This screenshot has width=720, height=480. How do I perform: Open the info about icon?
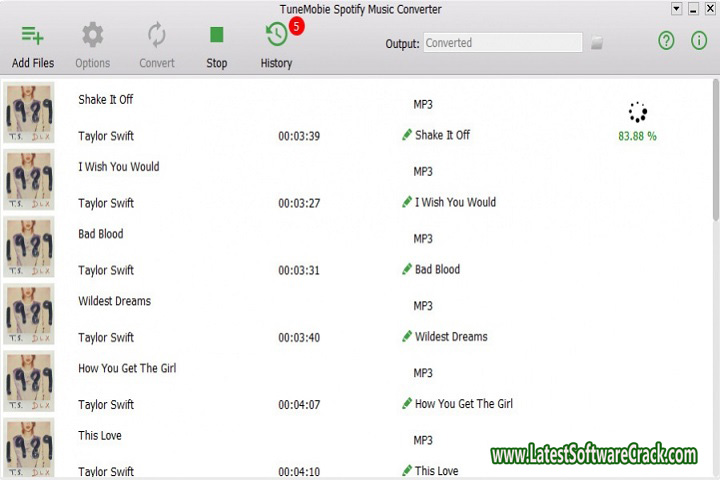[x=699, y=41]
